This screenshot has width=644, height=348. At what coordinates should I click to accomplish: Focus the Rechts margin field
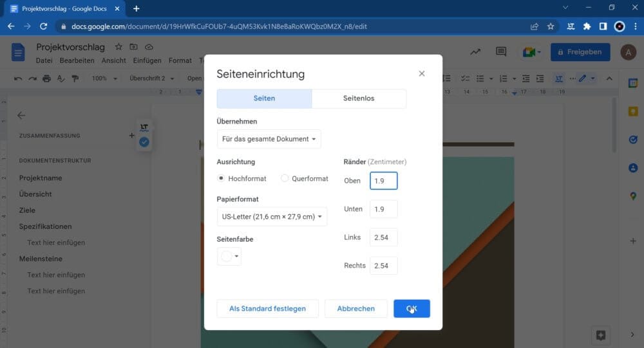tap(384, 266)
